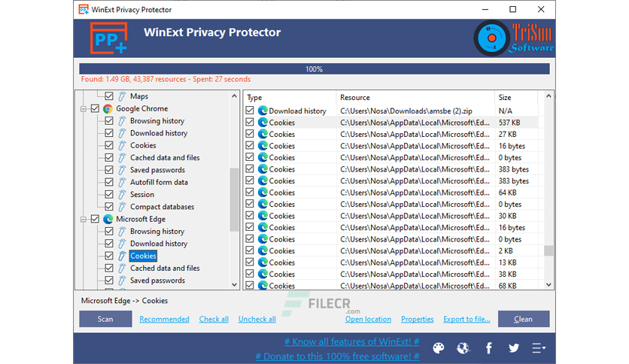This screenshot has width=629, height=364.
Task: Sort by the Resource column header
Action: click(x=415, y=98)
